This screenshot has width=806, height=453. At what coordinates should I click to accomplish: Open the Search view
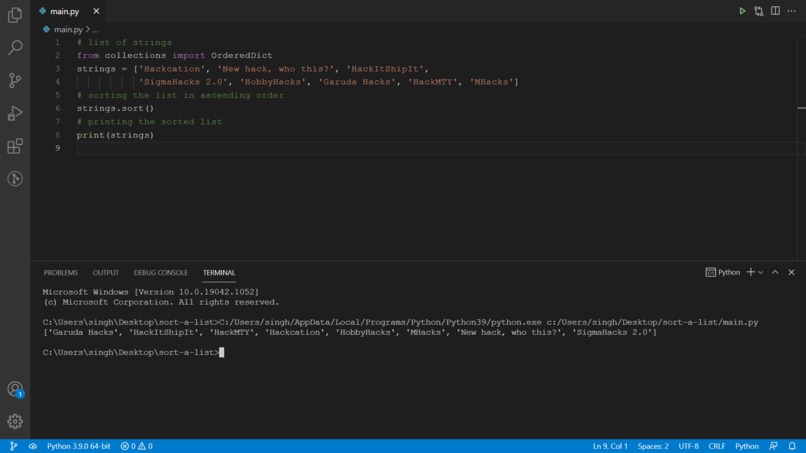15,47
